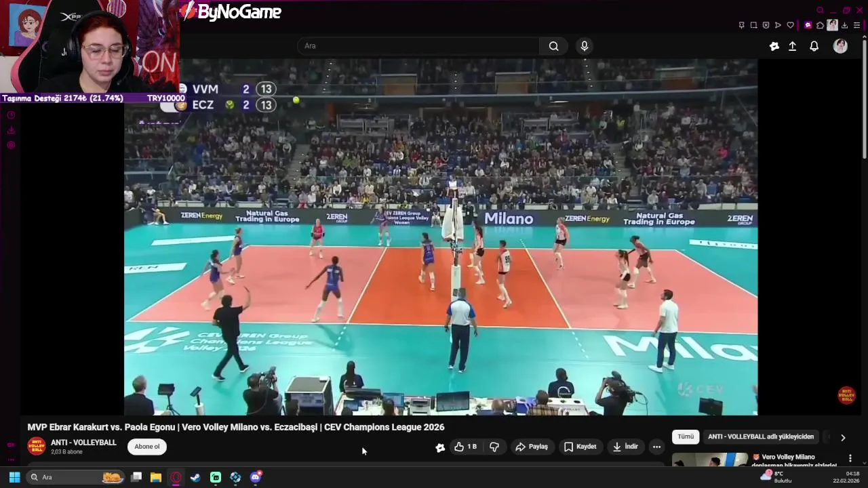Click Paylaş to share the video
The width and height of the screenshot is (868, 488).
pos(532,447)
